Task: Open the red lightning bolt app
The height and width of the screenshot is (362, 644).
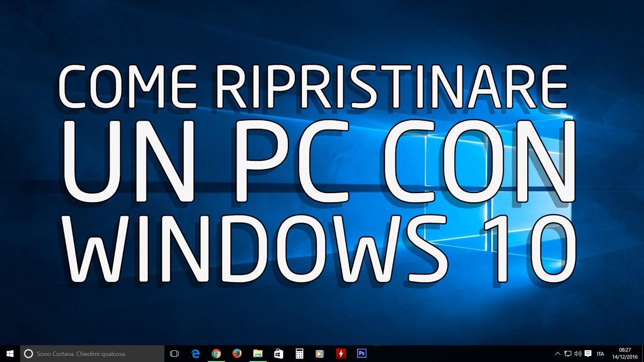Action: [341, 353]
